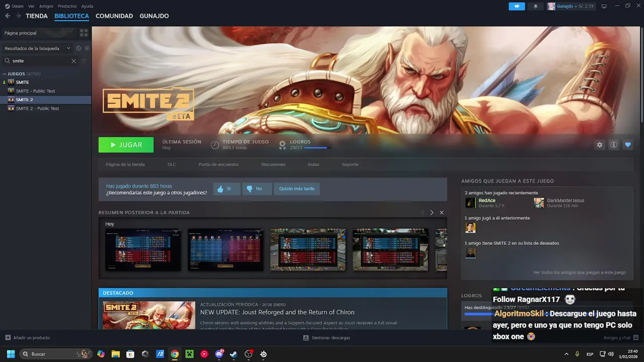644x362 pixels.
Task: Open GUNAJDO profile tab
Action: tap(154, 16)
